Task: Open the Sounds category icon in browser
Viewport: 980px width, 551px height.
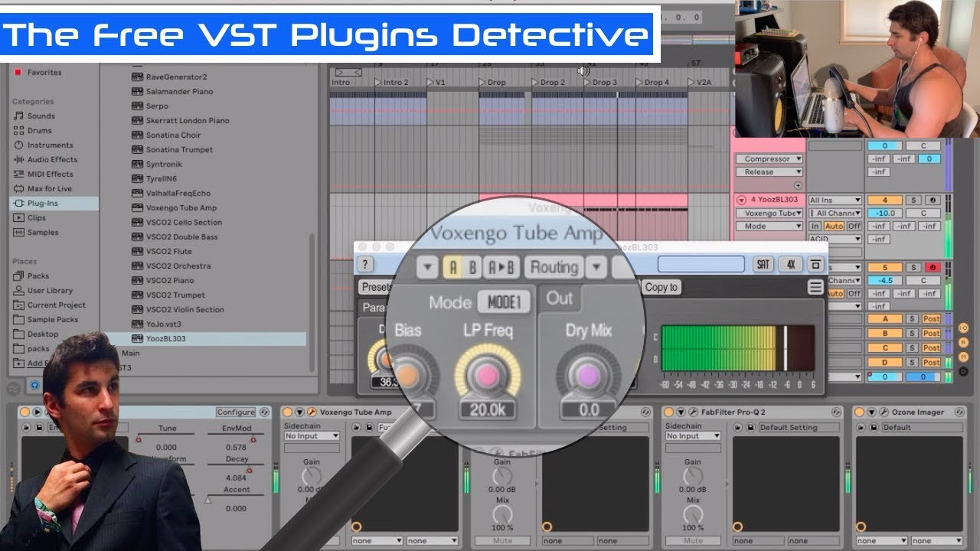Action: pos(19,116)
